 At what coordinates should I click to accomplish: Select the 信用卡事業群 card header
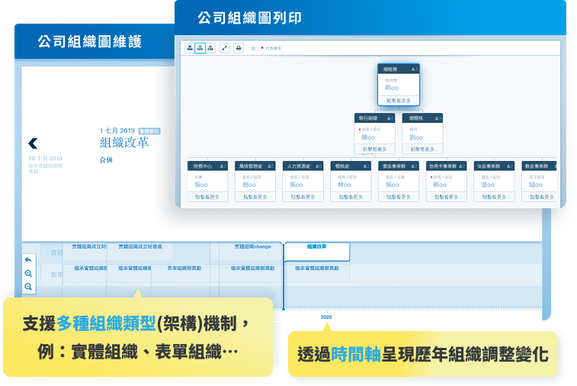coord(446,166)
